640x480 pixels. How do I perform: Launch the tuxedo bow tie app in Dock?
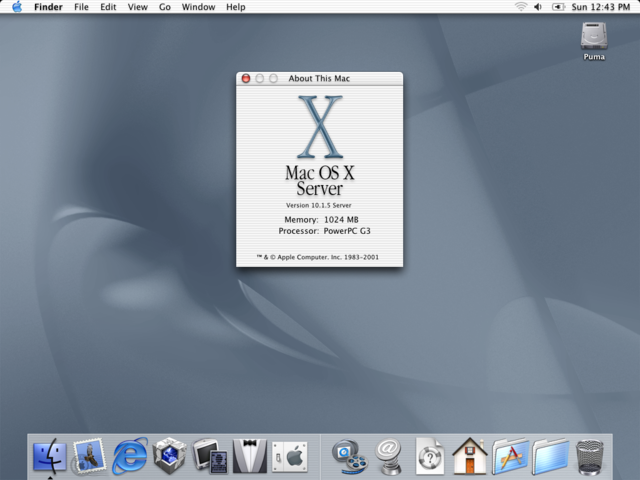(249, 456)
